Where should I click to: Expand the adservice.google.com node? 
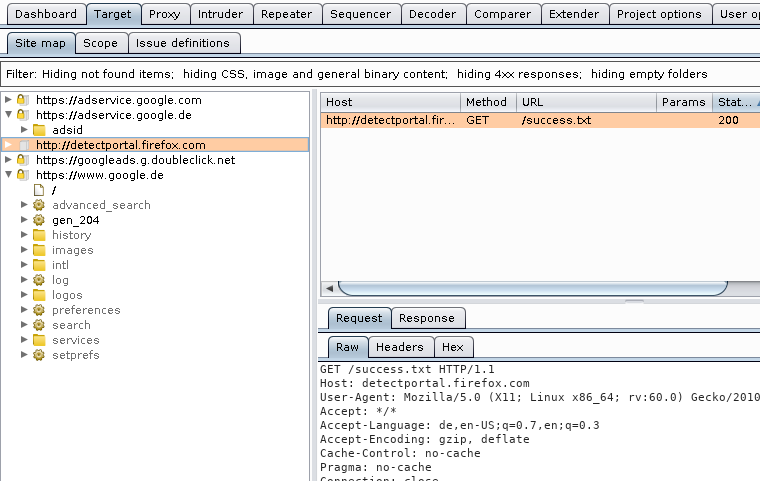(8, 99)
